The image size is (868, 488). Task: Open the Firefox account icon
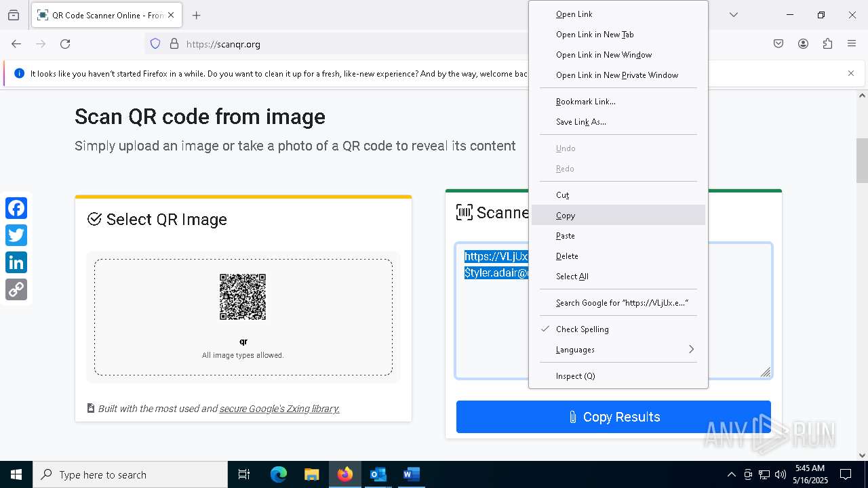[803, 44]
